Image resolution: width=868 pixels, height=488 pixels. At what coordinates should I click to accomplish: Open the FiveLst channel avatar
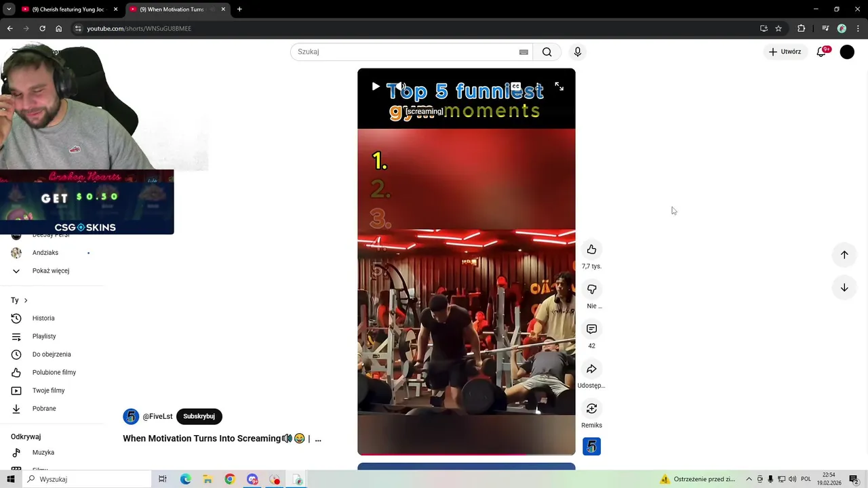[x=131, y=417]
